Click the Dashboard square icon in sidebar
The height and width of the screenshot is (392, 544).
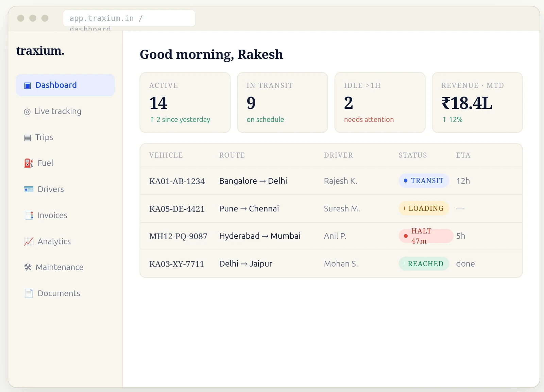[28, 85]
